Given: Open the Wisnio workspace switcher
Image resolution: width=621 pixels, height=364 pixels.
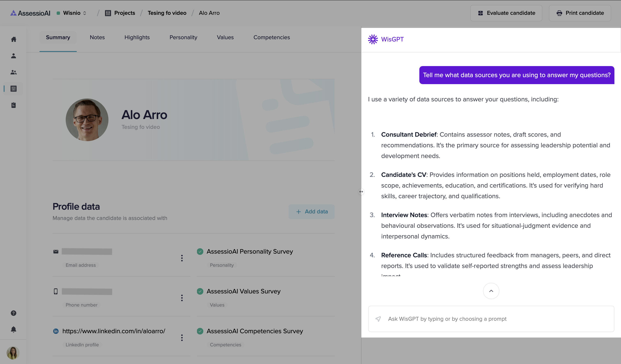Looking at the screenshot, I should coord(72,13).
